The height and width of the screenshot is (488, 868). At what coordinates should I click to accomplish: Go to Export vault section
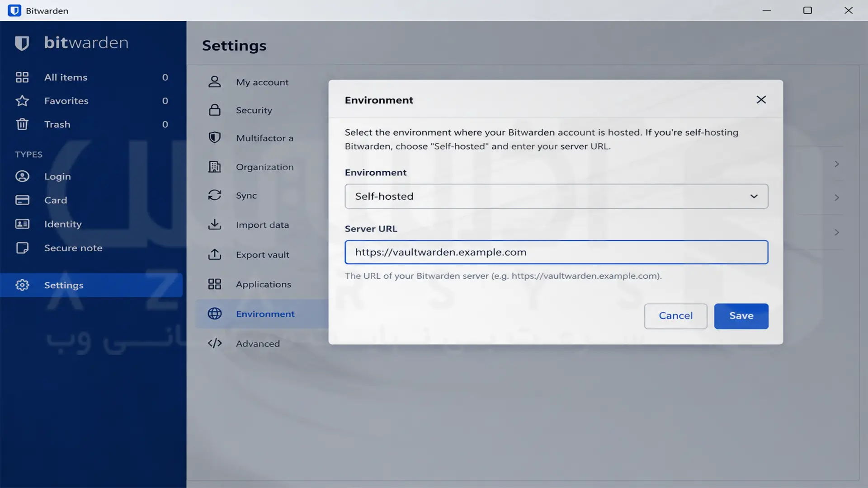click(x=262, y=254)
